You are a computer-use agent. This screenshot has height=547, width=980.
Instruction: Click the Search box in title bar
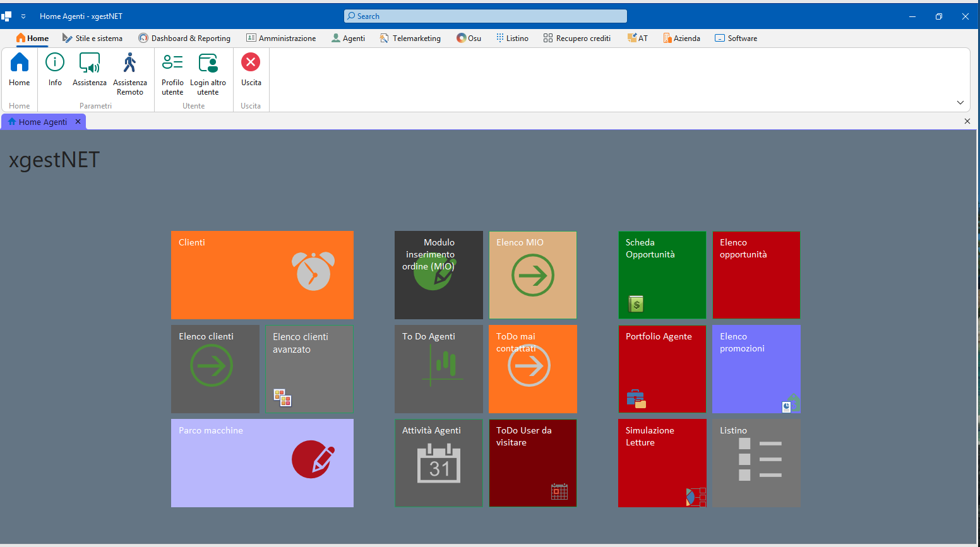(x=486, y=16)
